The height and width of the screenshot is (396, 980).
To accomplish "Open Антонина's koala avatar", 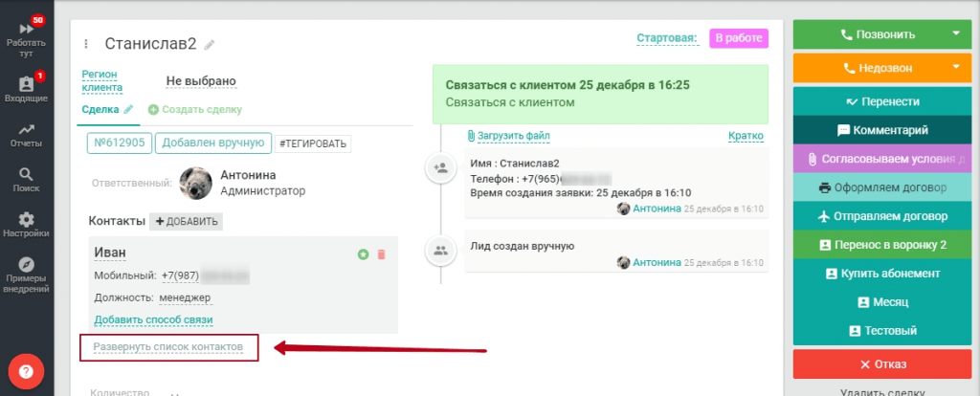I will click(195, 183).
